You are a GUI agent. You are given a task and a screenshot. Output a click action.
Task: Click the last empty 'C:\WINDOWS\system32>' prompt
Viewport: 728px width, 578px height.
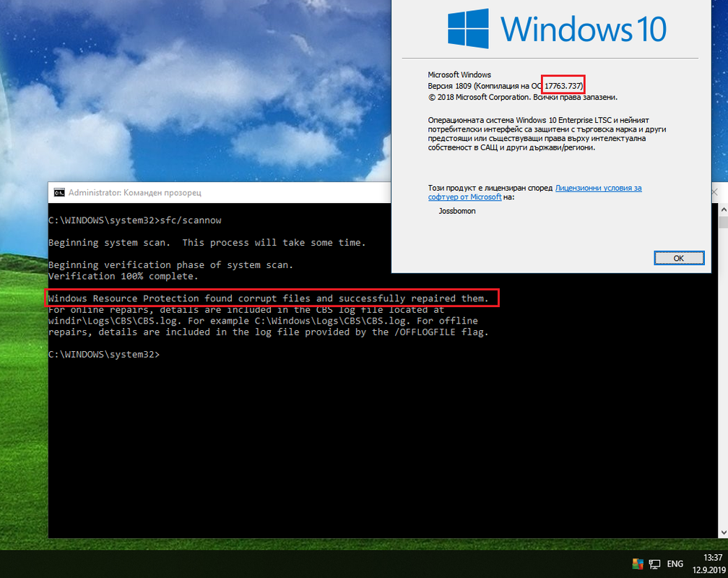click(x=104, y=354)
